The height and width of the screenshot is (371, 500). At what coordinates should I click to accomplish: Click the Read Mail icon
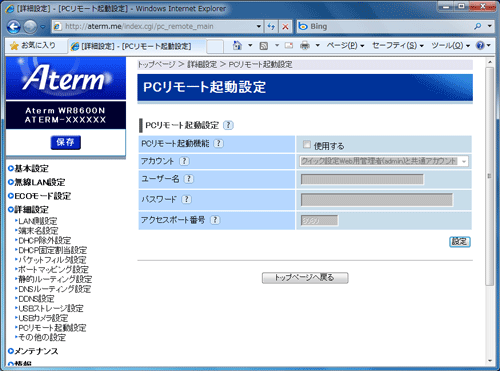tap(289, 46)
